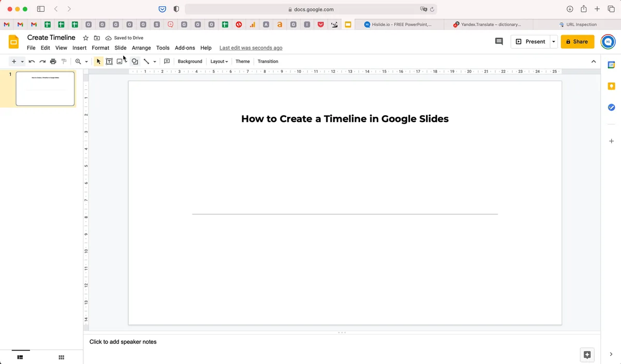Open the zoom level dropdown arrow
Screen dimensions: 621x364
pos(86,62)
